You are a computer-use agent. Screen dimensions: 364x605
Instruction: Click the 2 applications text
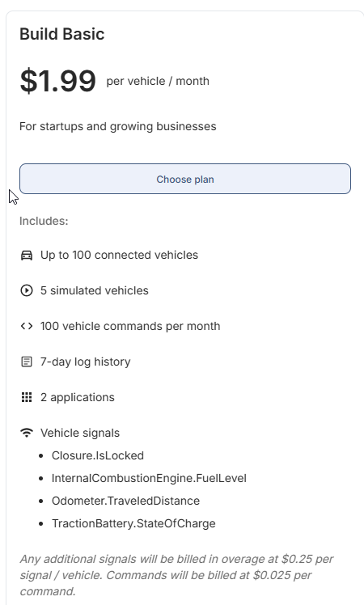78,397
